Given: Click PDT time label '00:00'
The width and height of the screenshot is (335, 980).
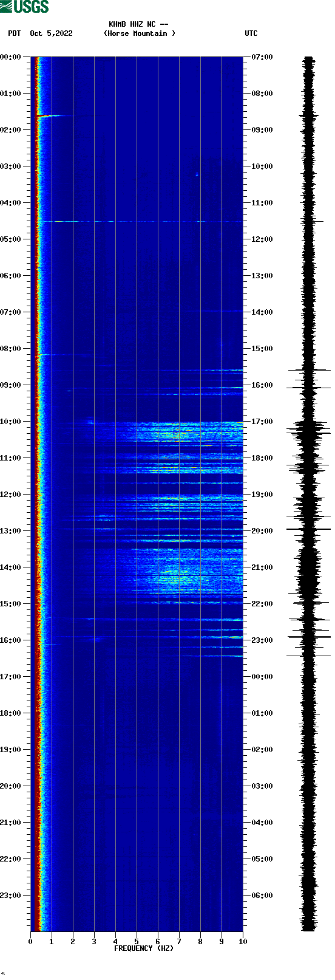Looking at the screenshot, I should [x=11, y=57].
